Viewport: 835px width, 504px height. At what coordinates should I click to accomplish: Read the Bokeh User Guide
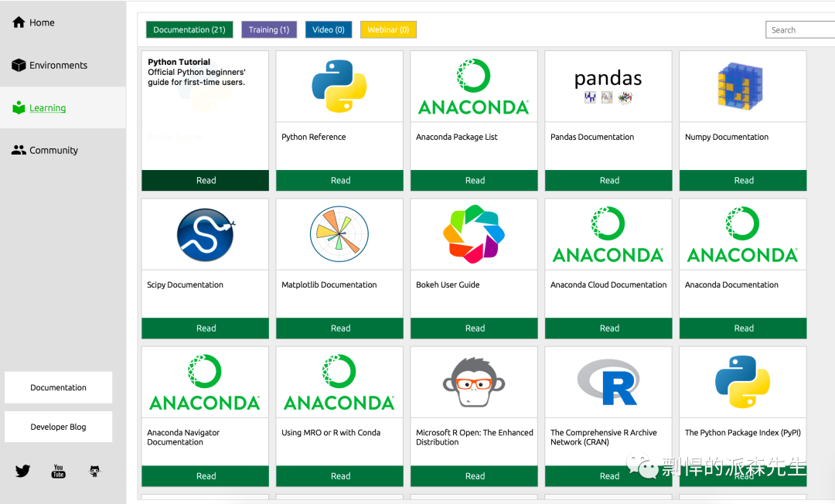(474, 329)
